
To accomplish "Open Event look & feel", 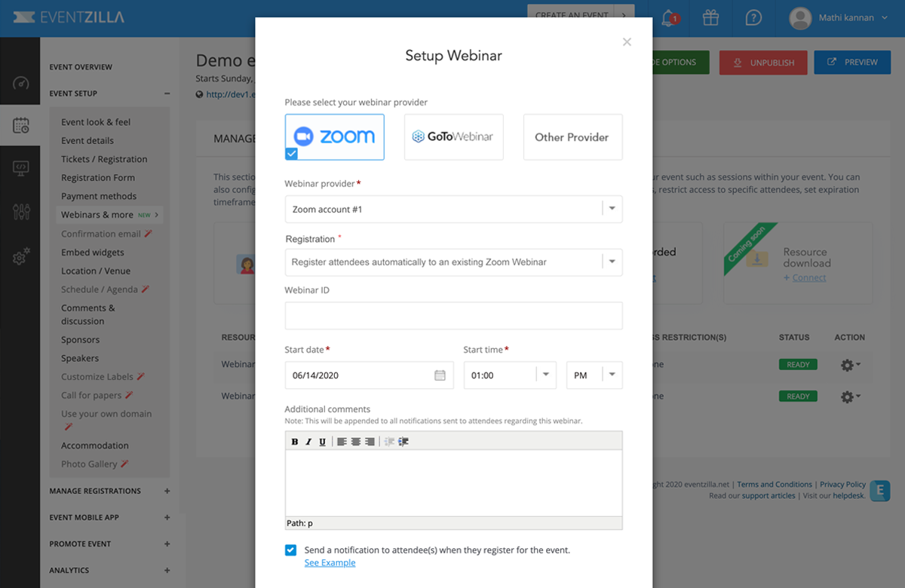I will coord(96,122).
